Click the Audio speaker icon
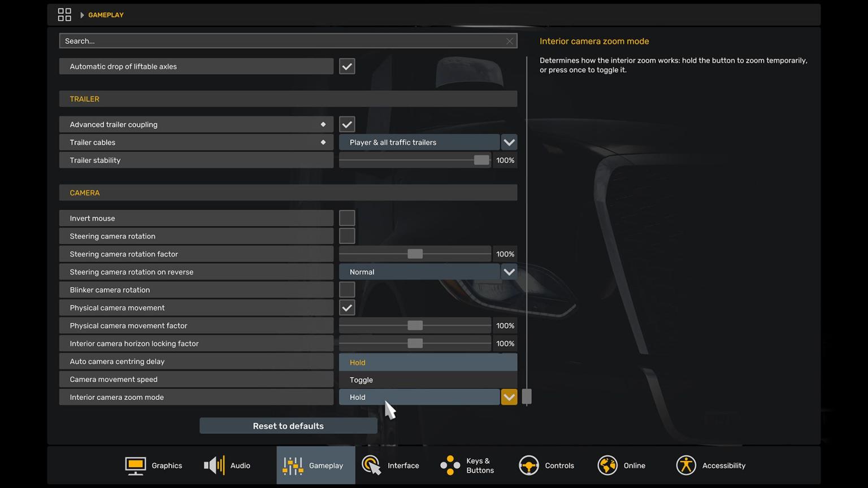Screen dimensions: 868x488 click(214, 465)
